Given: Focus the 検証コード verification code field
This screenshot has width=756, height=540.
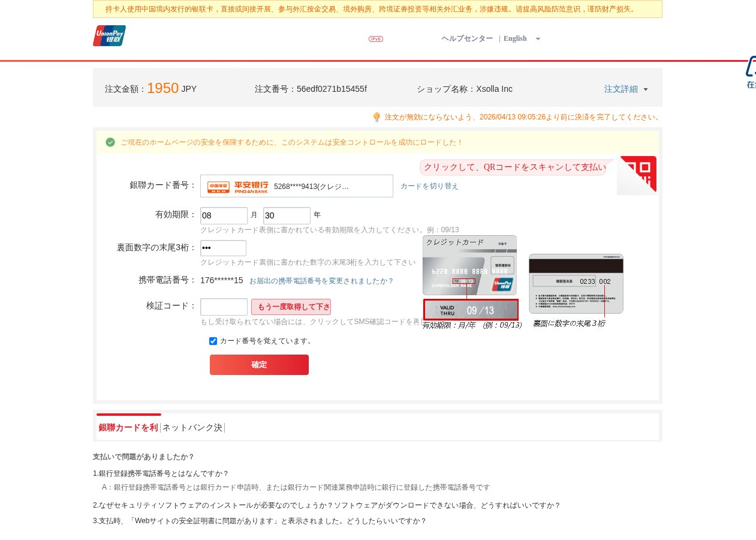Looking at the screenshot, I should tap(224, 307).
